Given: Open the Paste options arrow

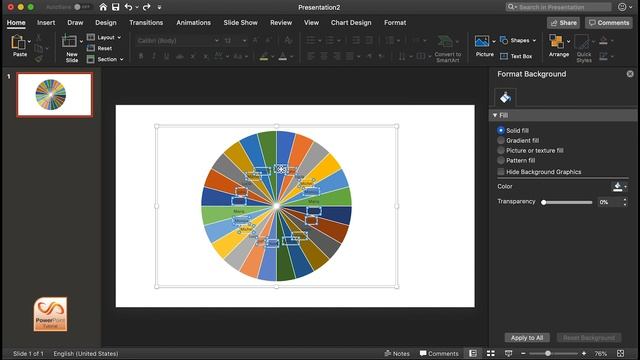Looking at the screenshot, I should (29, 42).
